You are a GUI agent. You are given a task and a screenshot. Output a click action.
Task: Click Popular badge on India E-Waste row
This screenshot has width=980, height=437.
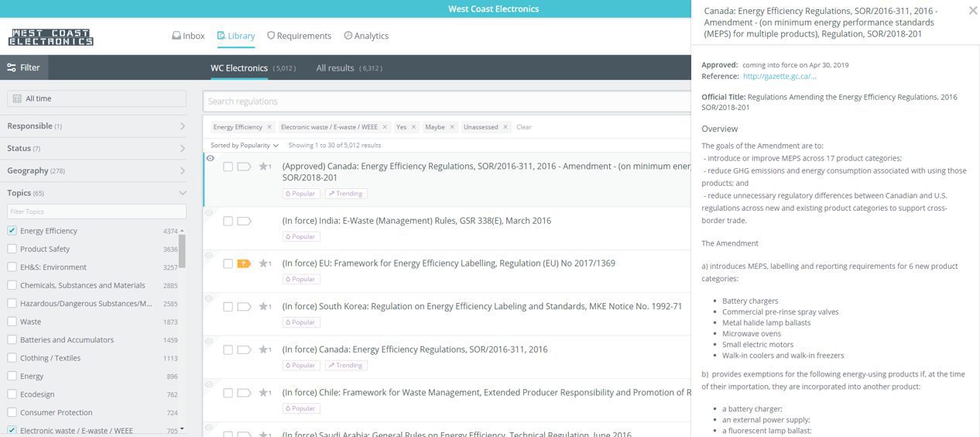301,236
